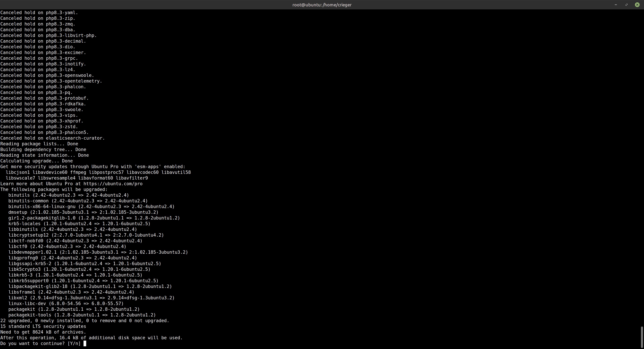Viewport: 644px width, 349px height.
Task: Click the 'libdevmapper1.02.1' package line
Action: pos(98,252)
